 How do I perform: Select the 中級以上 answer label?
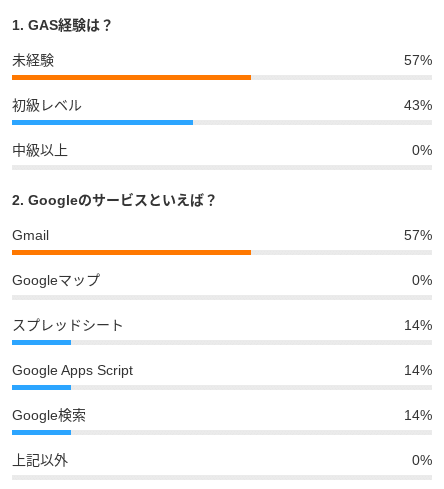pos(40,150)
